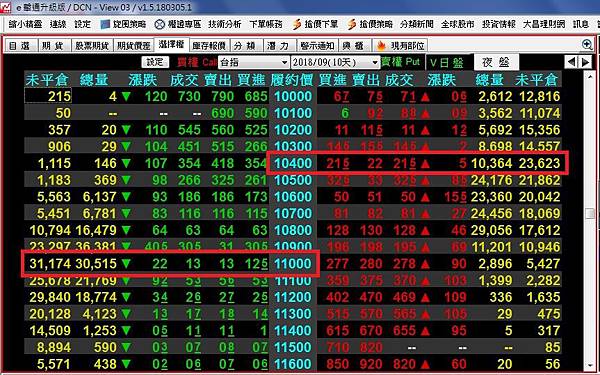
Task: Open the 投資情報 menu
Action: coord(499,24)
